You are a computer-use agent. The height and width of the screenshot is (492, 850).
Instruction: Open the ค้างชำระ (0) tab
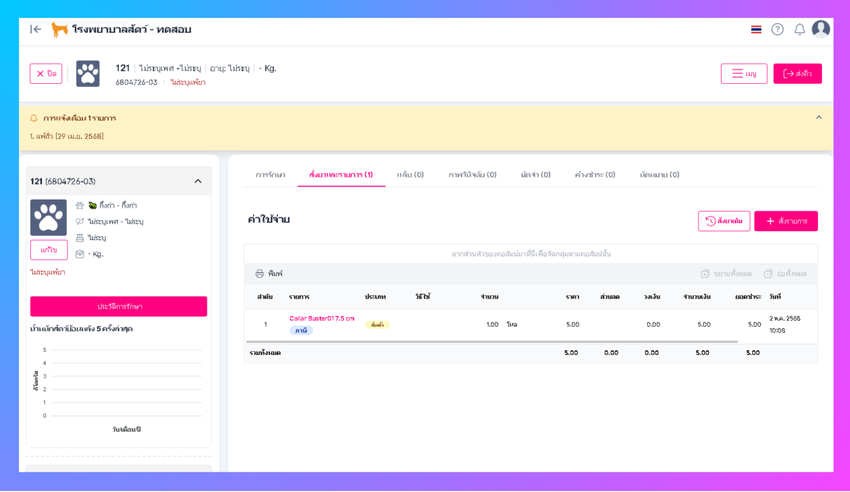tap(595, 174)
